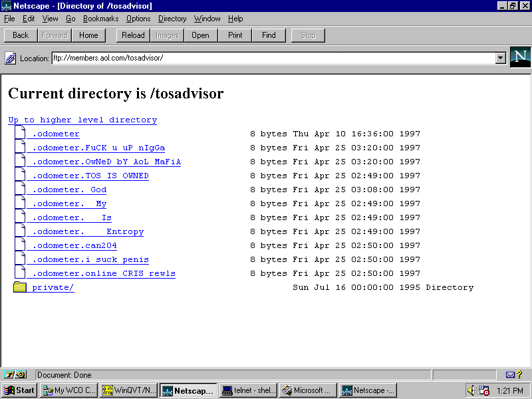Viewport: 532px width, 399px height.
Task: Go back with the Back toolbar button
Action: (21, 35)
